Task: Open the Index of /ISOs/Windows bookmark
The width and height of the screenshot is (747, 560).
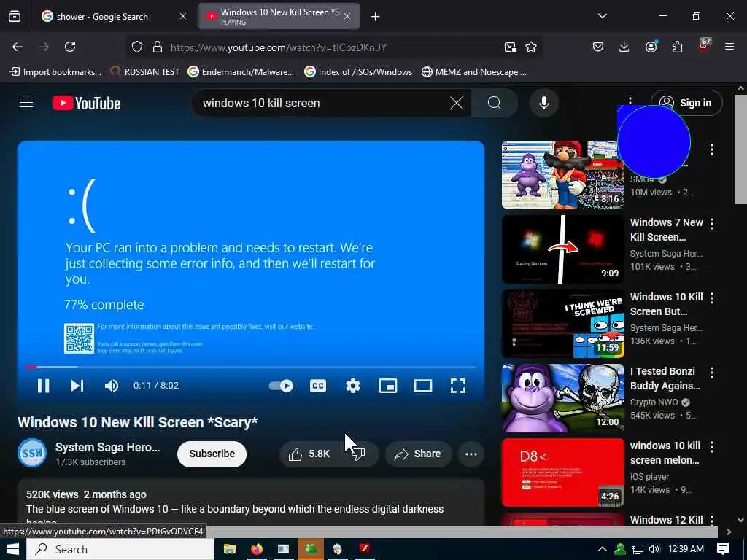Action: click(x=358, y=72)
